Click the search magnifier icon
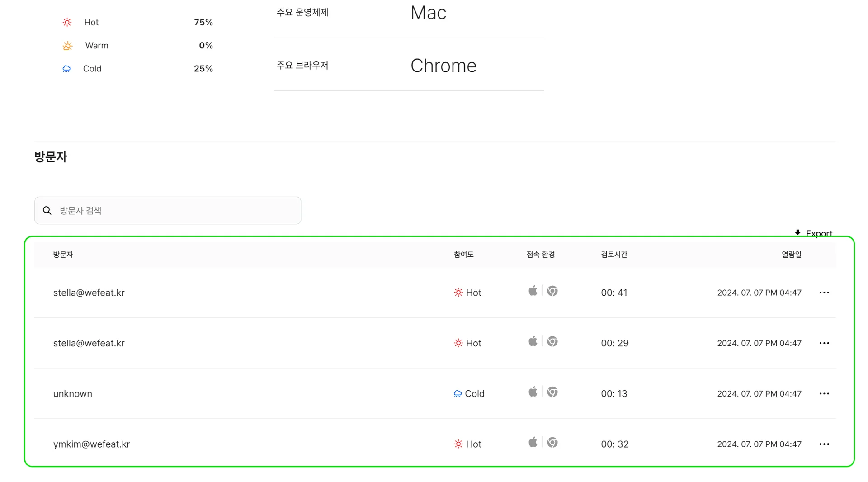This screenshot has height=482, width=868. [x=47, y=210]
